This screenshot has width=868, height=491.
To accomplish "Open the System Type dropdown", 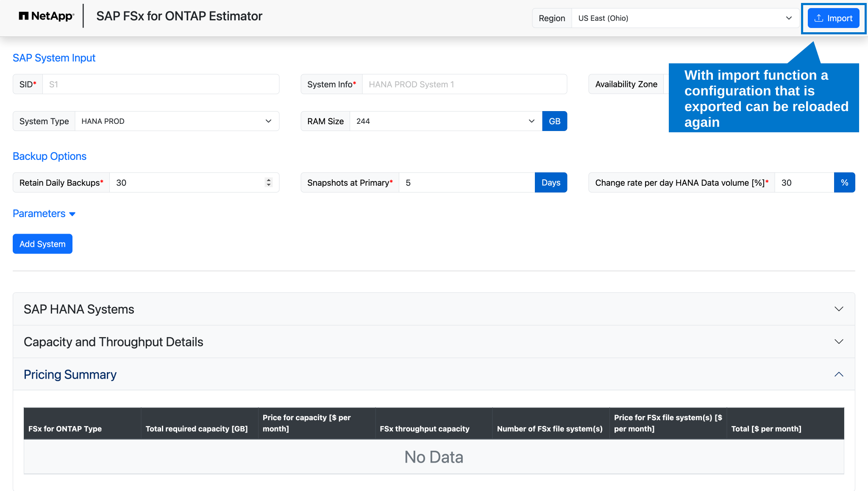I will pyautogui.click(x=177, y=121).
